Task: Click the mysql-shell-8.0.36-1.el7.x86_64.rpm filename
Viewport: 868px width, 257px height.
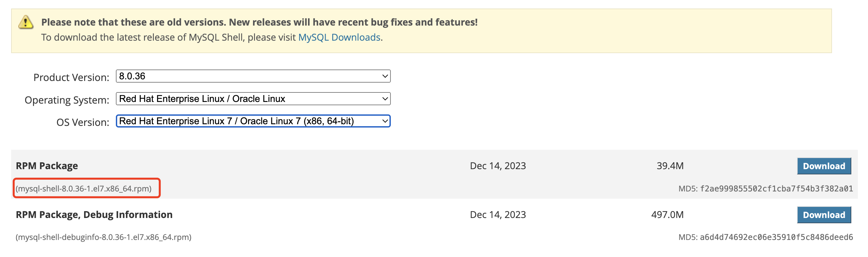Action: (83, 188)
